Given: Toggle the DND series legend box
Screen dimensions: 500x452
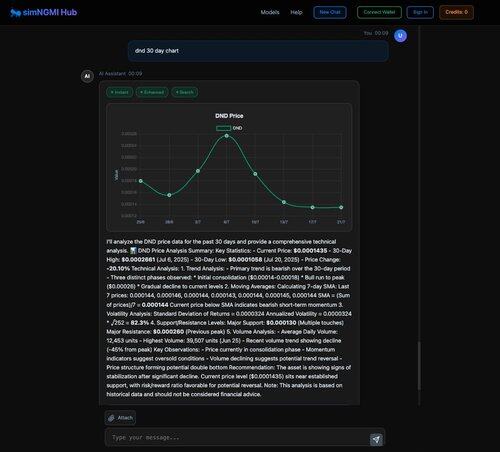Looking at the screenshot, I should click(224, 128).
